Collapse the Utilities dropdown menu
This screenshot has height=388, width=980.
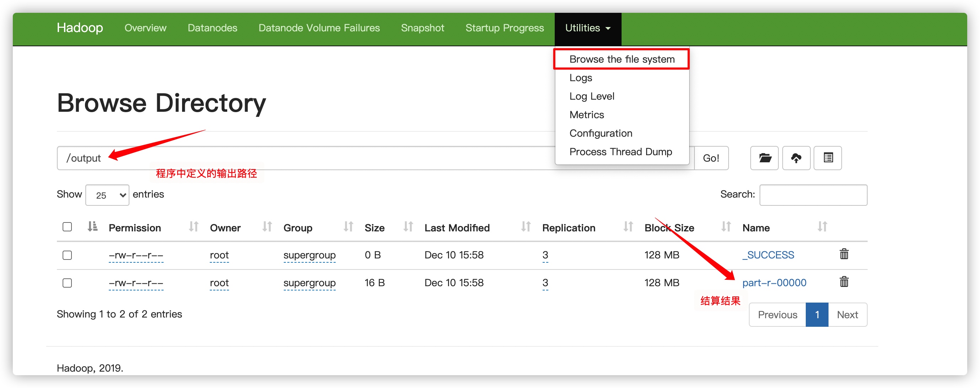click(x=587, y=28)
